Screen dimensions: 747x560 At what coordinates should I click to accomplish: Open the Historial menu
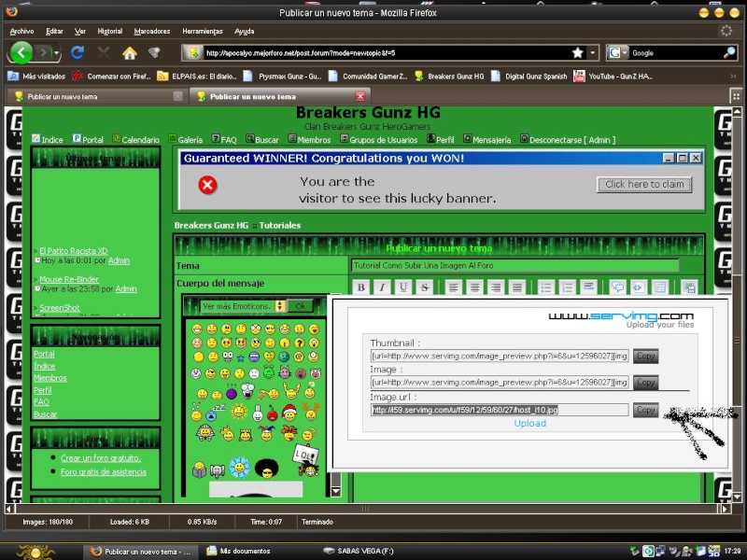pos(109,32)
